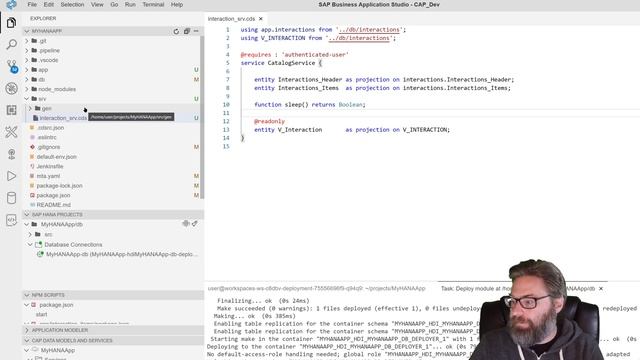This screenshot has width=640, height=360.
Task: Expand the gen folder under srv
Action: tap(30, 109)
